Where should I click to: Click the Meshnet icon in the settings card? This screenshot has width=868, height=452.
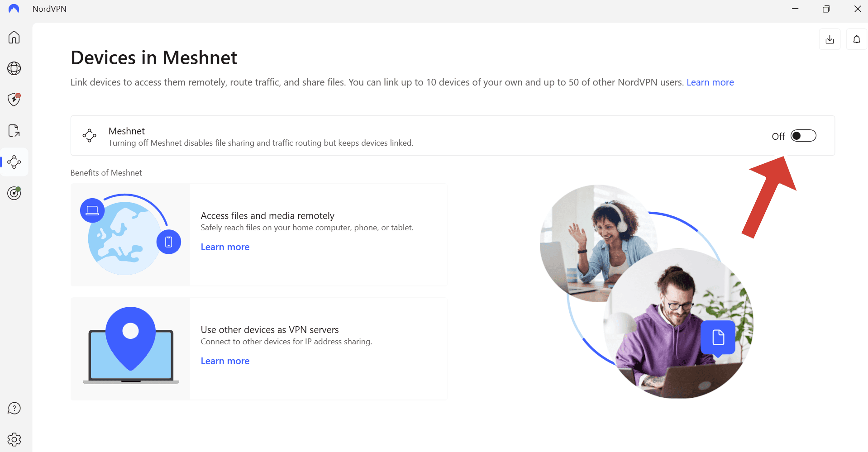(89, 135)
